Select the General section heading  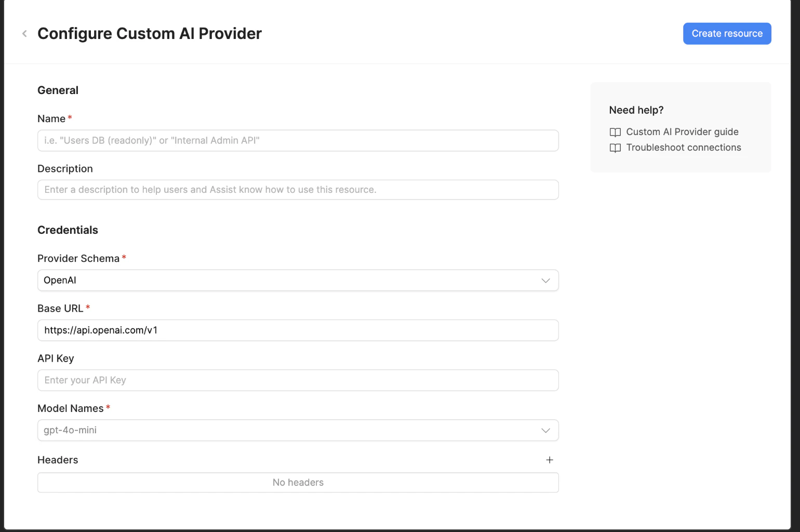point(58,90)
